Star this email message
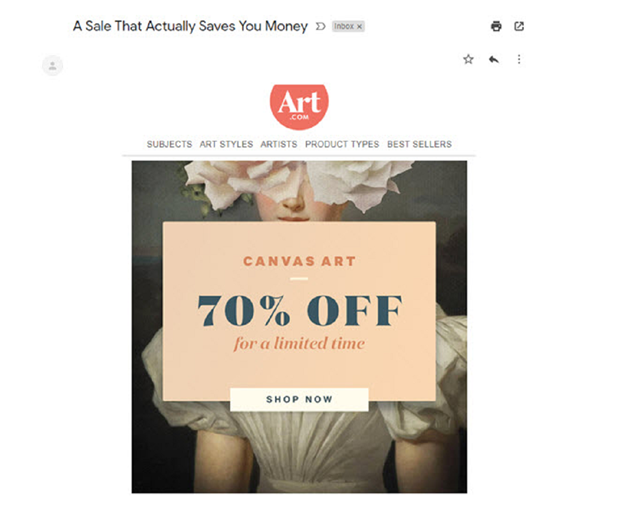This screenshot has width=628, height=516. [x=468, y=60]
